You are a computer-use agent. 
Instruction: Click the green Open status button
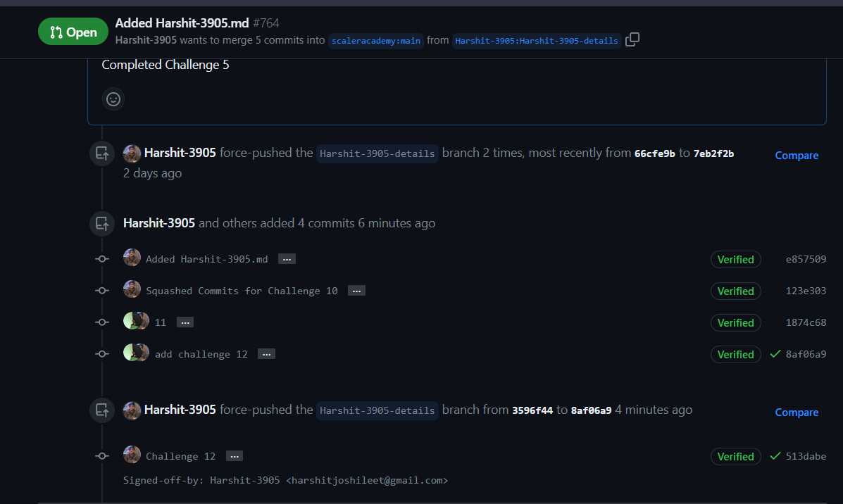pos(73,31)
